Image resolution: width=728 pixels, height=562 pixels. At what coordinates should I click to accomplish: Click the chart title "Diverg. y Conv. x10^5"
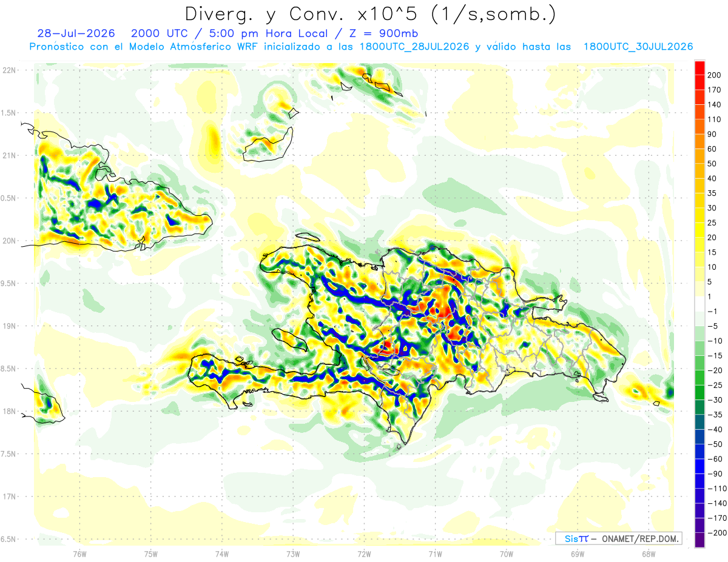click(x=302, y=14)
